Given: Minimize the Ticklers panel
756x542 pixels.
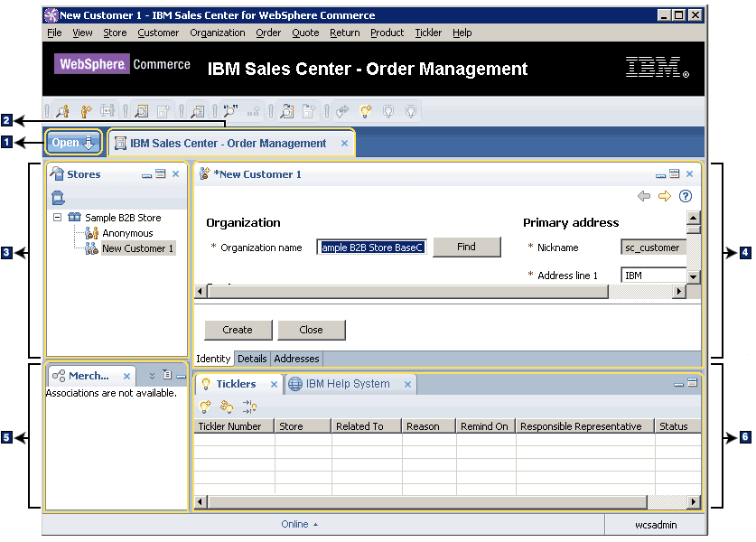Looking at the screenshot, I should point(679,384).
